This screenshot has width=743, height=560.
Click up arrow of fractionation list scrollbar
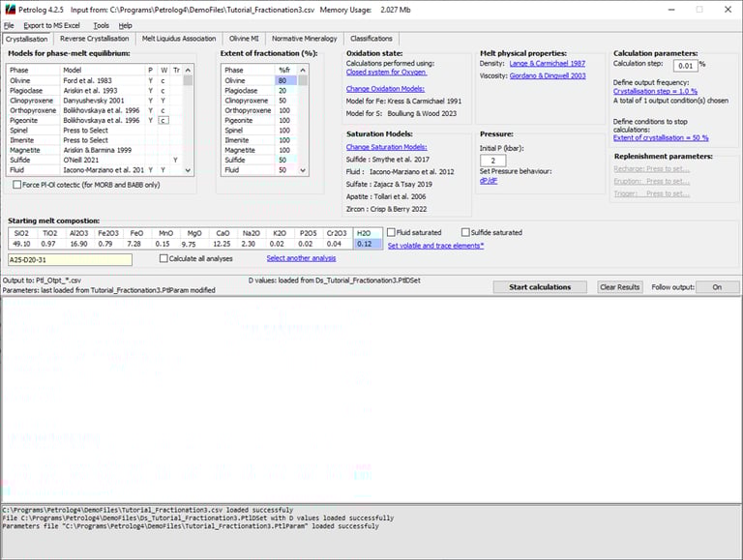tap(303, 70)
